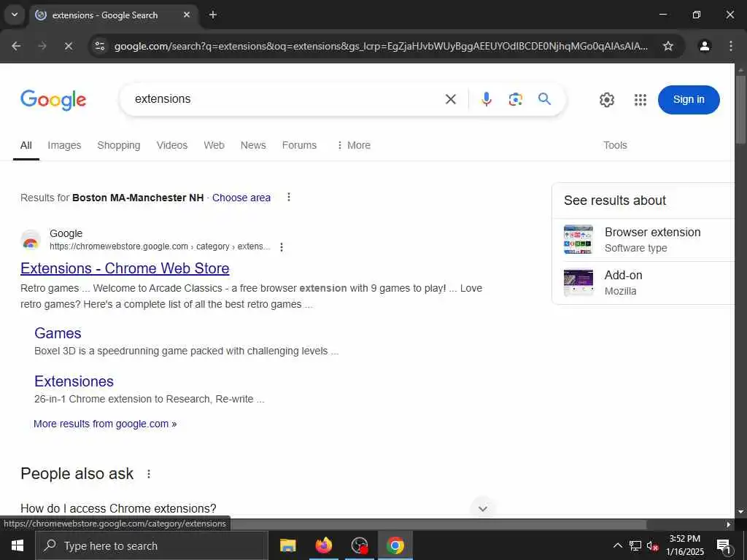
Task: Click the Add-on Mozilla thumbnail
Action: click(578, 282)
